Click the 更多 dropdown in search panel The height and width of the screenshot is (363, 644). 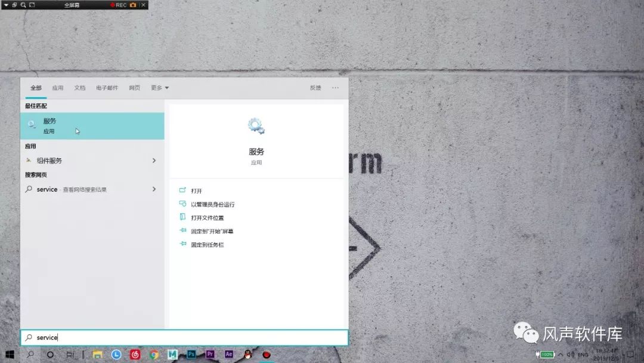pyautogui.click(x=159, y=87)
